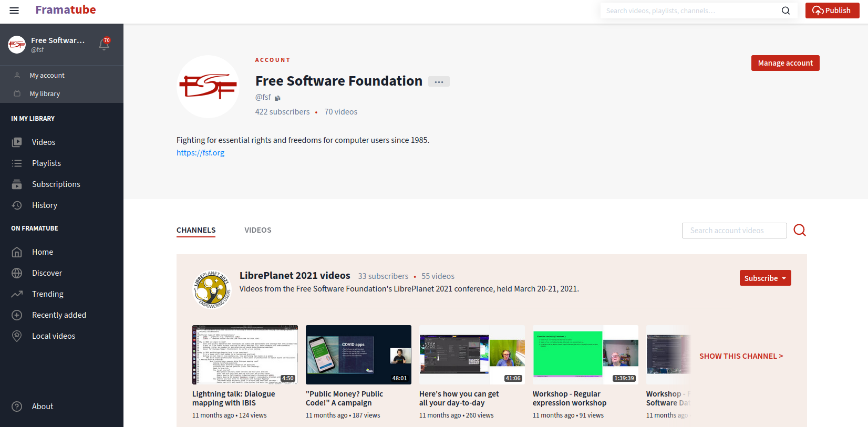Select the Channels tab

196,230
